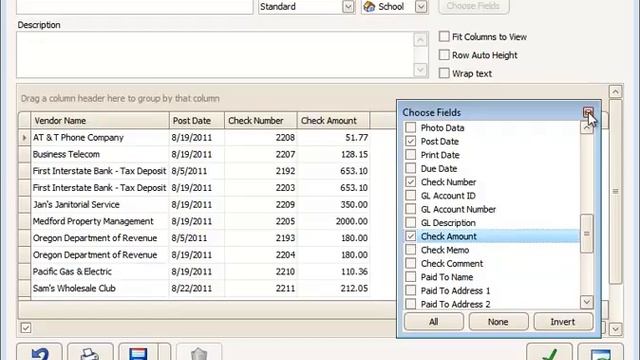The height and width of the screenshot is (360, 640).
Task: Check the Check Memo field
Action: coord(411,250)
